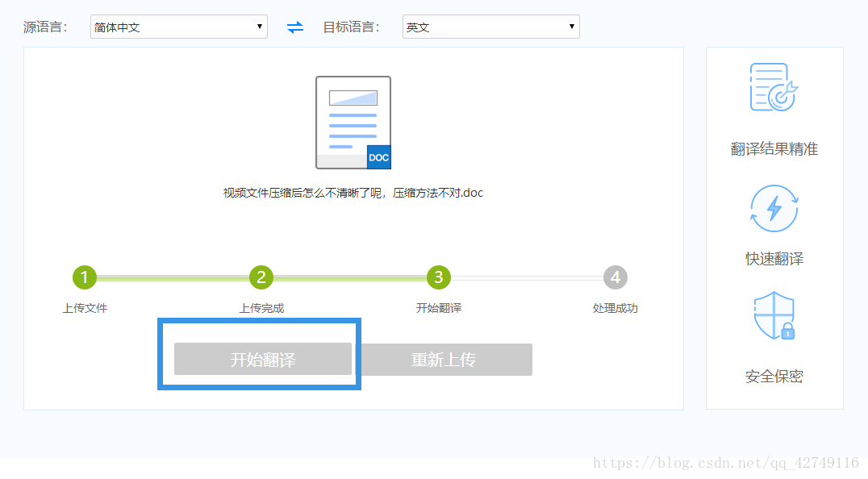Screen dimensions: 868x479
Task: Click the 处理成功 step label
Action: (x=615, y=308)
